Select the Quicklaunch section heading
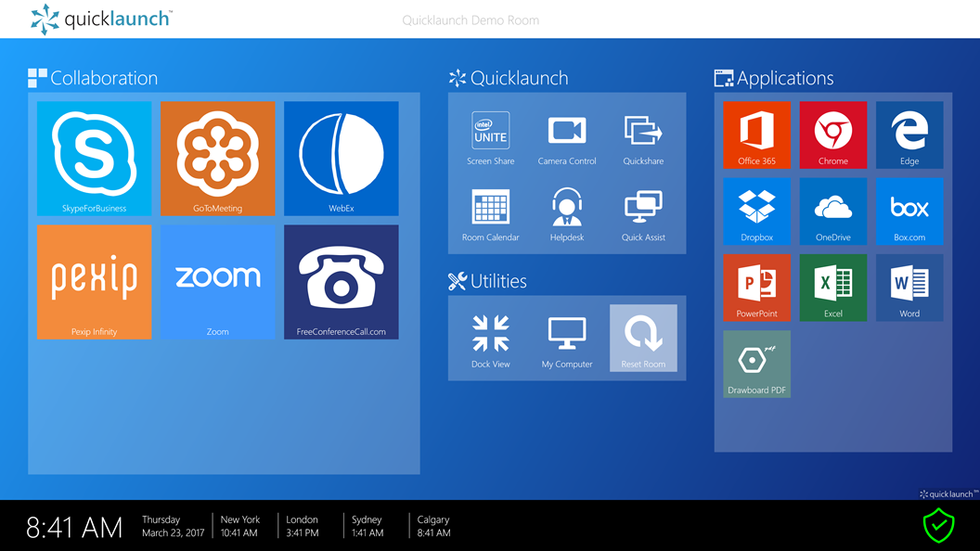The image size is (980, 551). pos(509,78)
